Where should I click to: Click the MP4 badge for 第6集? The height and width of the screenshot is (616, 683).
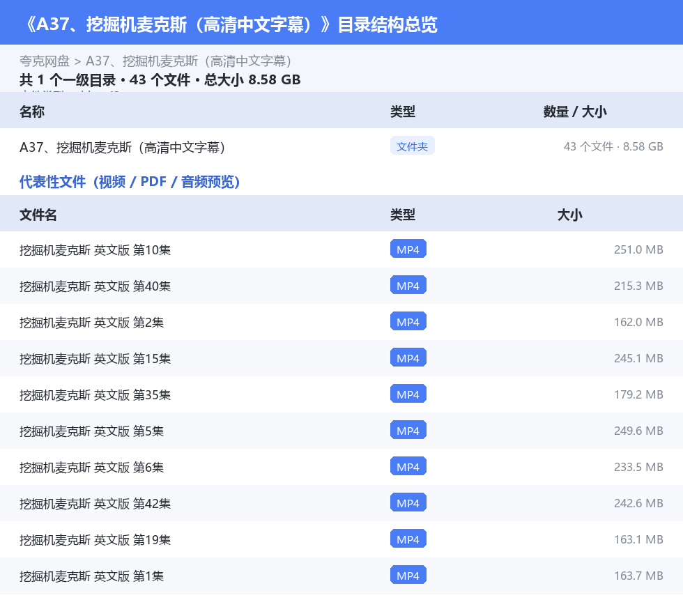[x=408, y=466]
